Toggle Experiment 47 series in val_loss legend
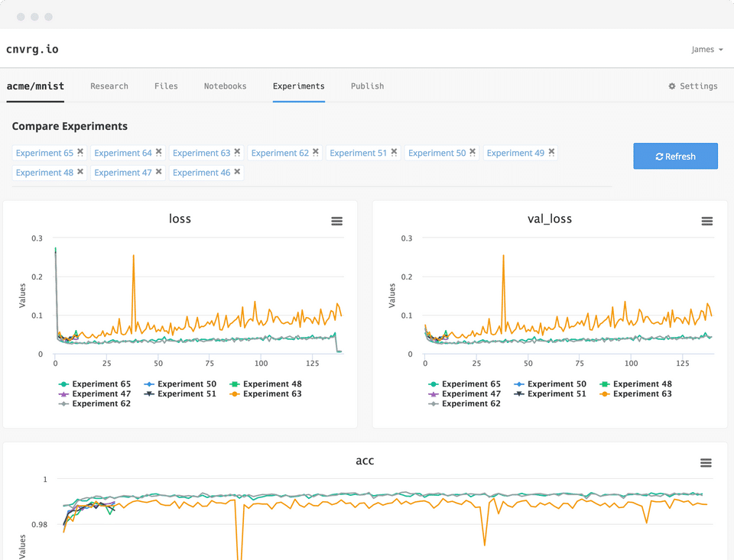 coord(464,394)
